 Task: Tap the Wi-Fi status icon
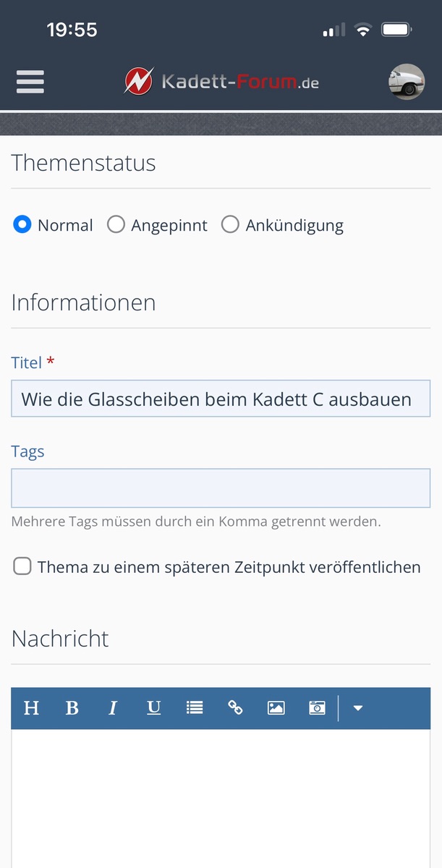(363, 30)
